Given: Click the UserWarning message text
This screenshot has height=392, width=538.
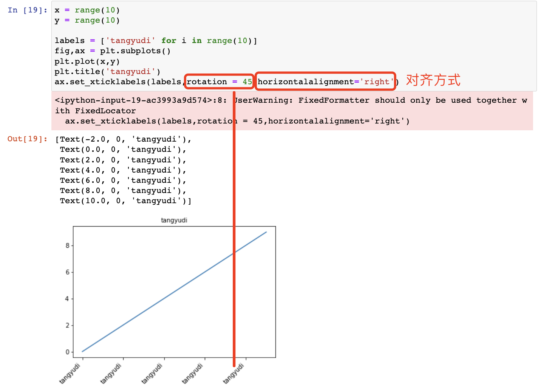Looking at the screenshot, I should point(340,100).
